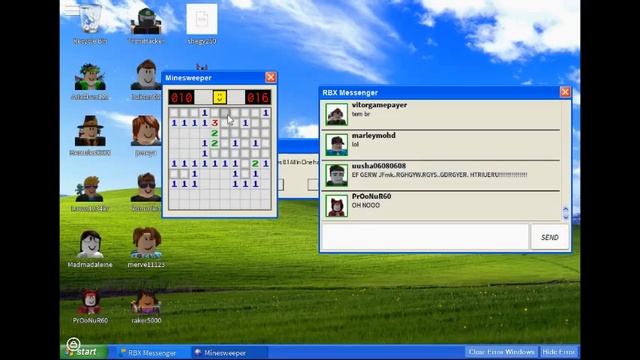Send the message with the SEND button
The height and width of the screenshot is (360, 640).
tap(550, 237)
